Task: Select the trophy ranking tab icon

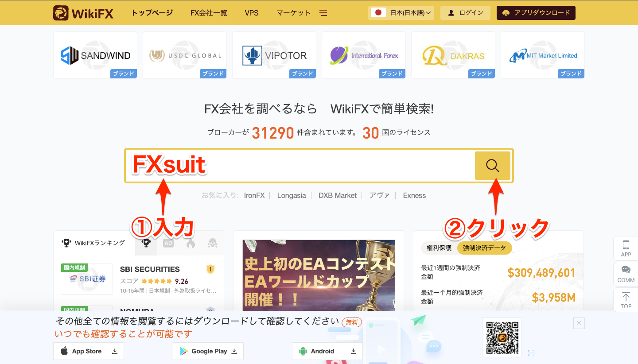Action: click(146, 243)
